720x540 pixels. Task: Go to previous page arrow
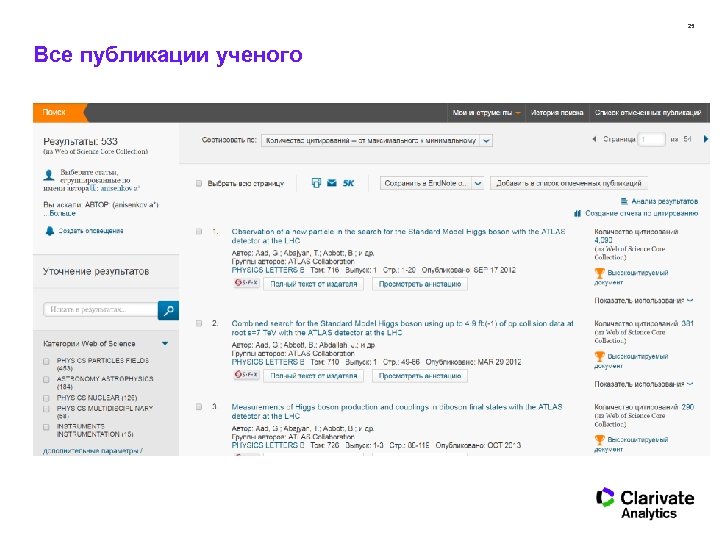(x=594, y=139)
